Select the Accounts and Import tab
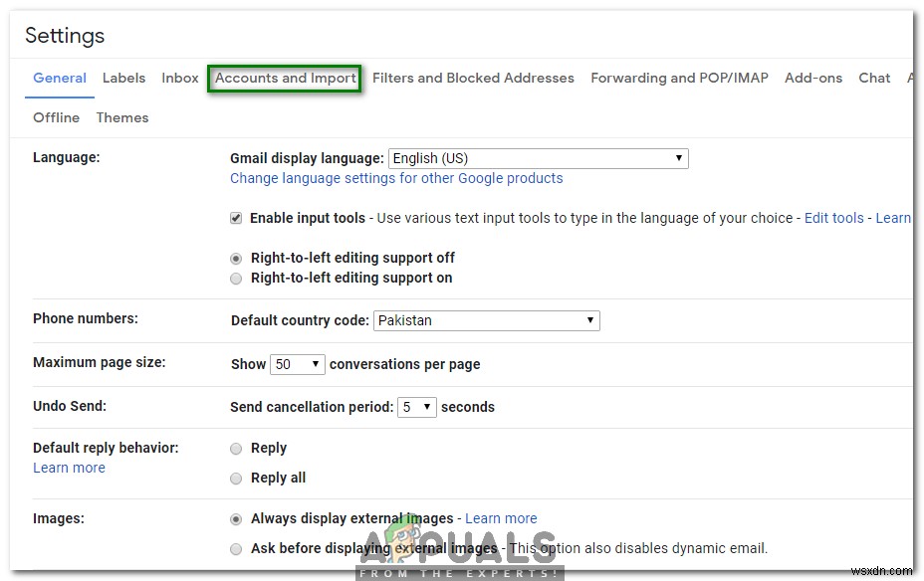 tap(285, 78)
